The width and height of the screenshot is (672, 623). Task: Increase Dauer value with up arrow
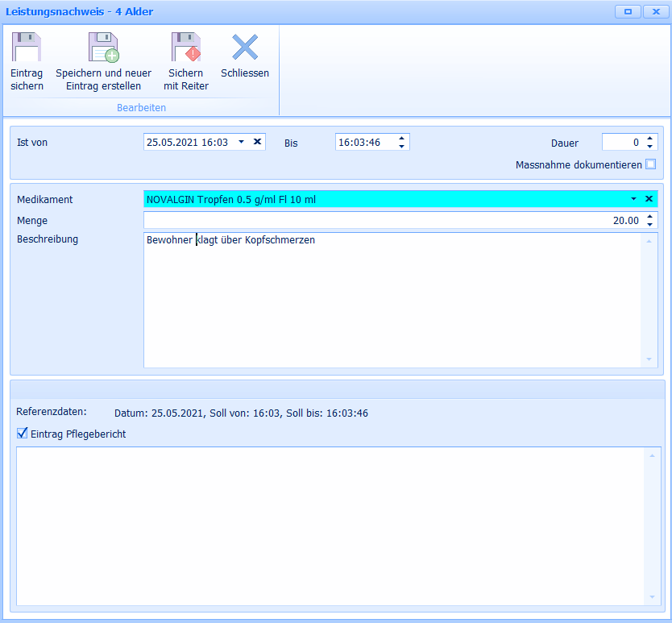pyautogui.click(x=649, y=138)
